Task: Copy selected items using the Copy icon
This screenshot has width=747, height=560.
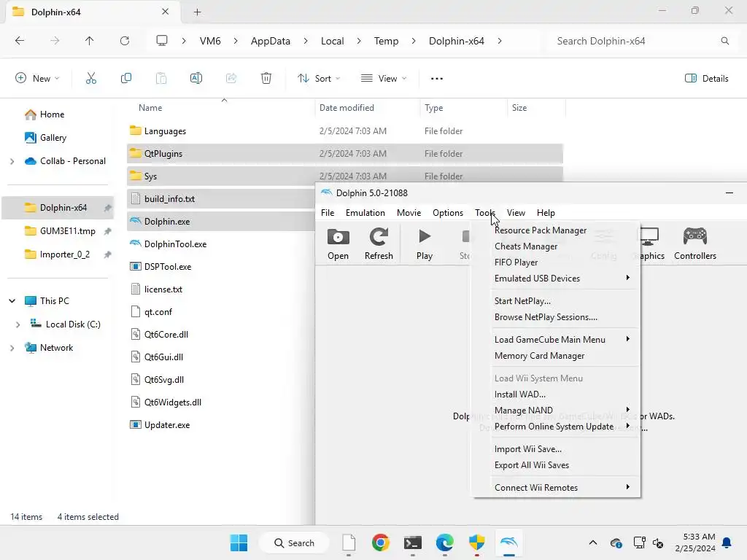Action: point(125,78)
